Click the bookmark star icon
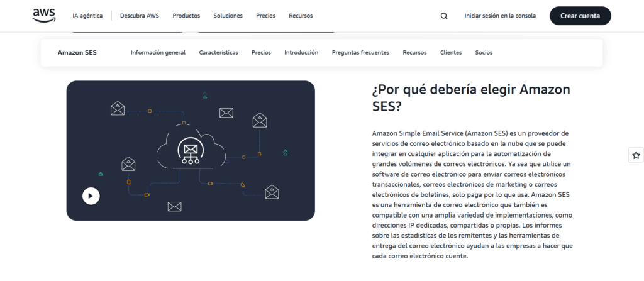 636,155
